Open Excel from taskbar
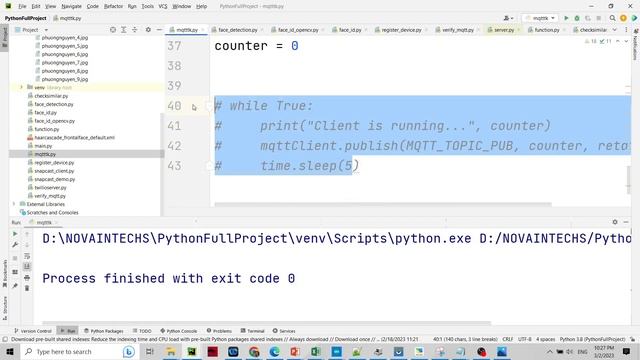Viewport: 640px width, 360px height. point(316,351)
